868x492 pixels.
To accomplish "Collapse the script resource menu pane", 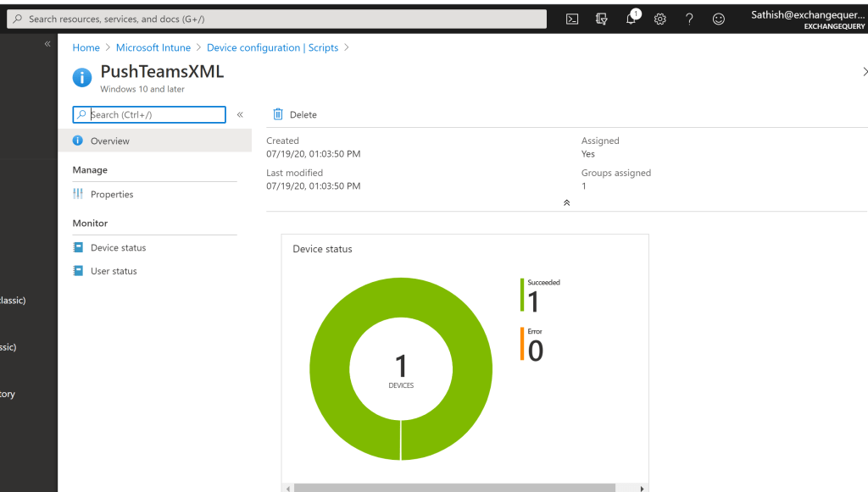I will pyautogui.click(x=240, y=114).
